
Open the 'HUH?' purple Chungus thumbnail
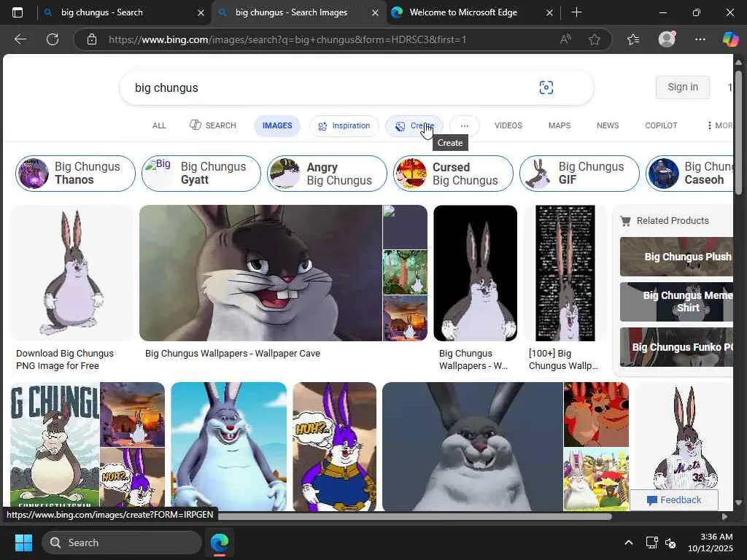point(334,446)
